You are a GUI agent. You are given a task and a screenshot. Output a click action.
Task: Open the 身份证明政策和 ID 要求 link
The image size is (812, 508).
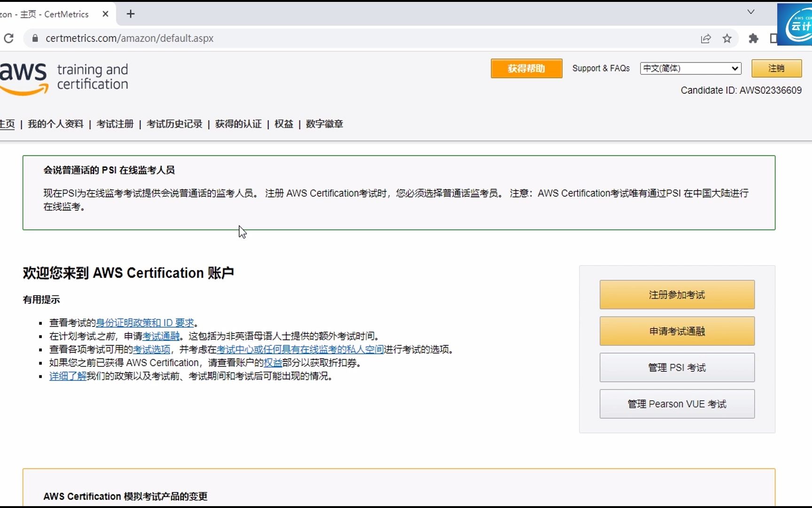click(145, 323)
